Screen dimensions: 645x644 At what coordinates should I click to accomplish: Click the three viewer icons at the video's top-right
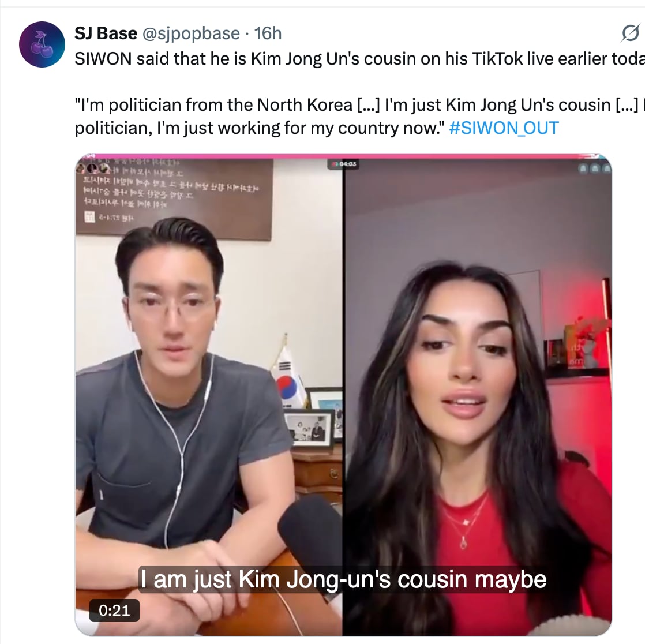pos(594,169)
